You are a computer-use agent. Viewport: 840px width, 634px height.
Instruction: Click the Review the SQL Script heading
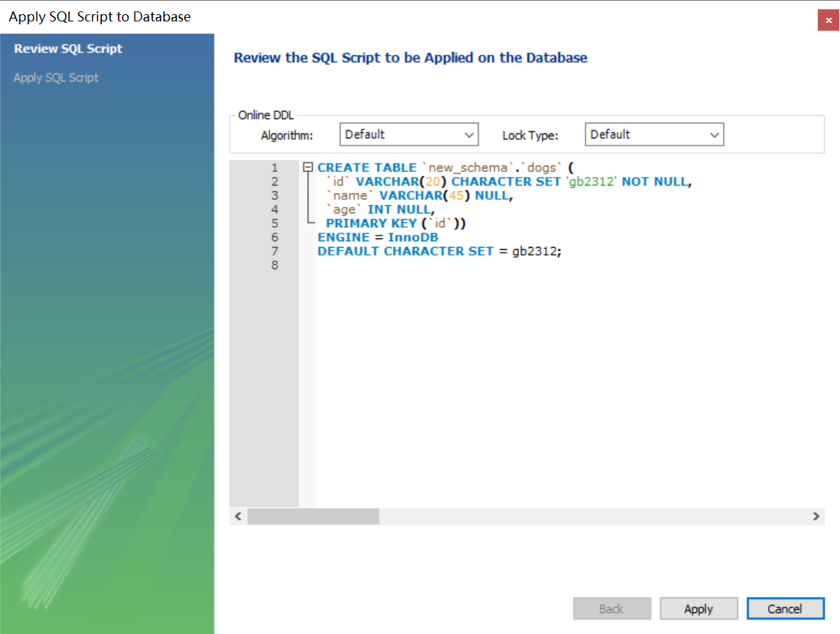410,58
